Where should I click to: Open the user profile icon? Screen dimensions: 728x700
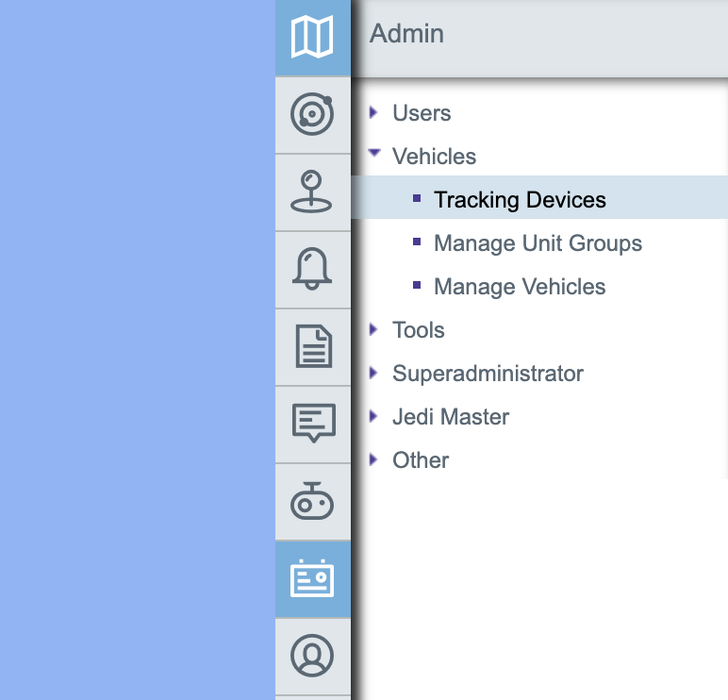coord(312,655)
